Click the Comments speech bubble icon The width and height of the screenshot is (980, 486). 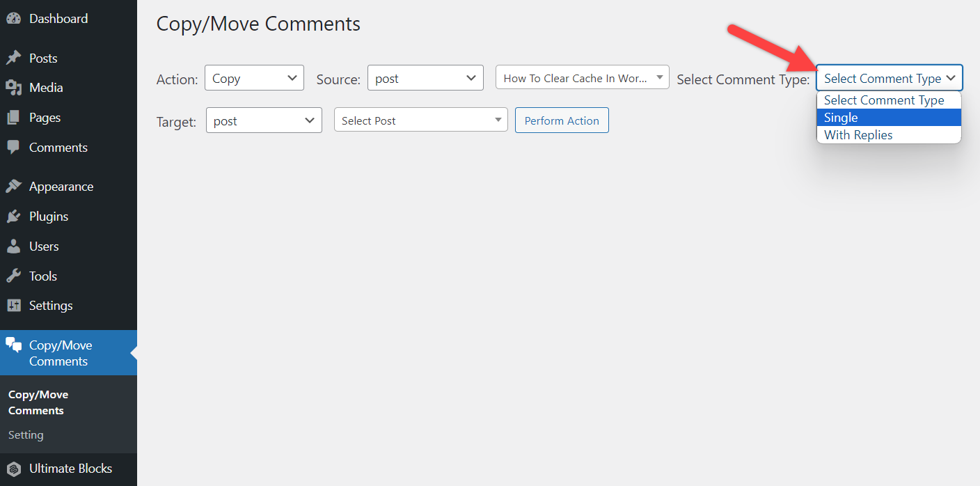click(14, 147)
